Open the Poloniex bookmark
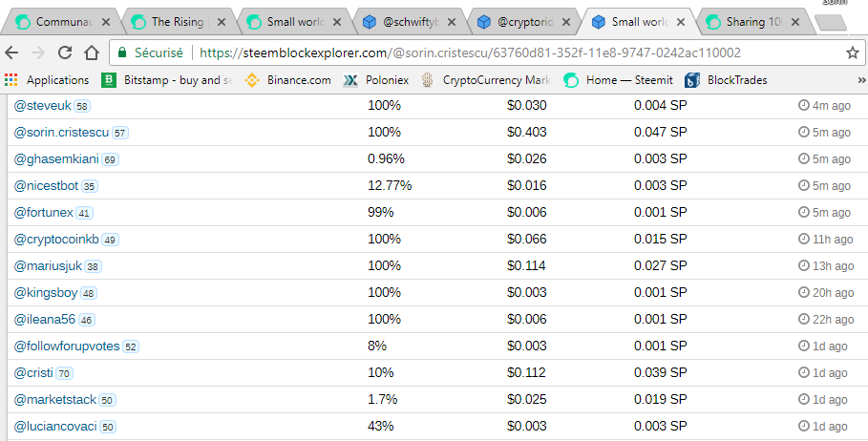 376,80
